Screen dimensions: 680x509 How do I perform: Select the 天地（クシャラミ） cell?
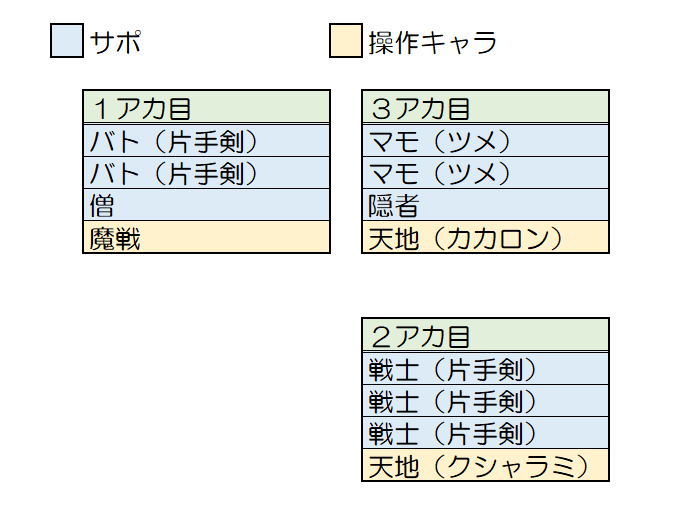(x=485, y=465)
